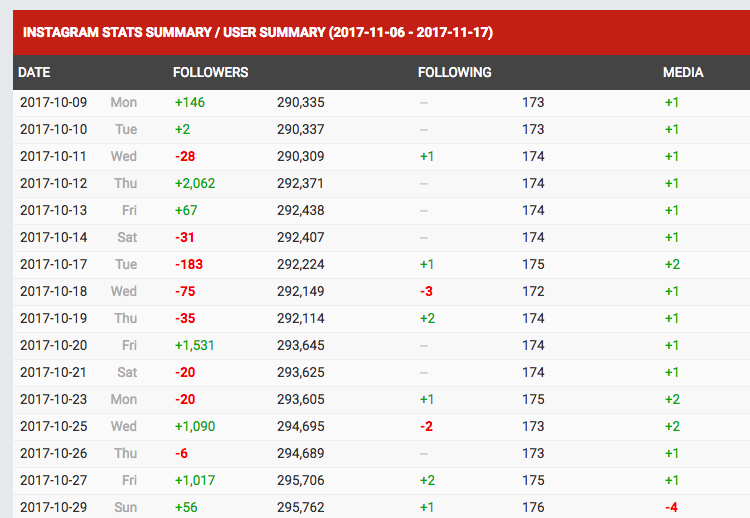Click follower total 295,706
This screenshot has width=750, height=518.
click(300, 481)
